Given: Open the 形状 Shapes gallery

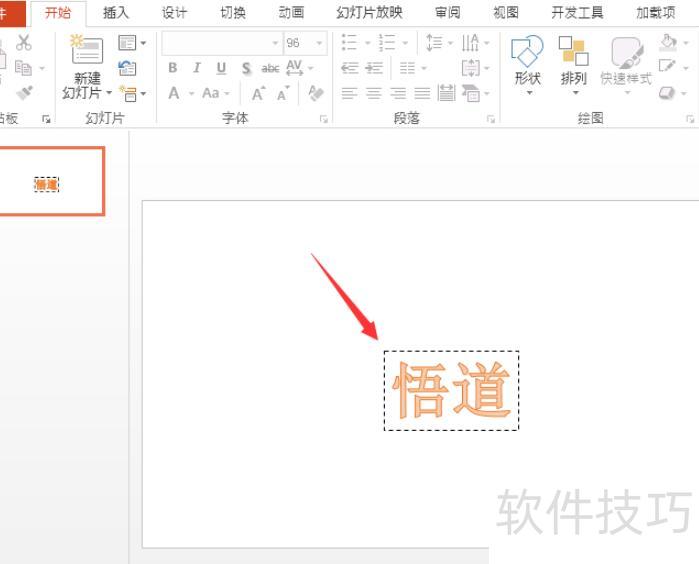Looking at the screenshot, I should pyautogui.click(x=528, y=65).
